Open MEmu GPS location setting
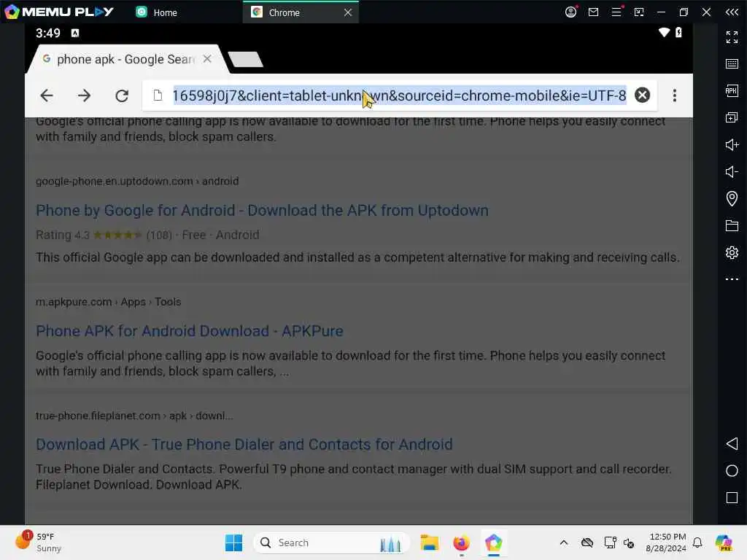This screenshot has height=560, width=747. click(732, 198)
